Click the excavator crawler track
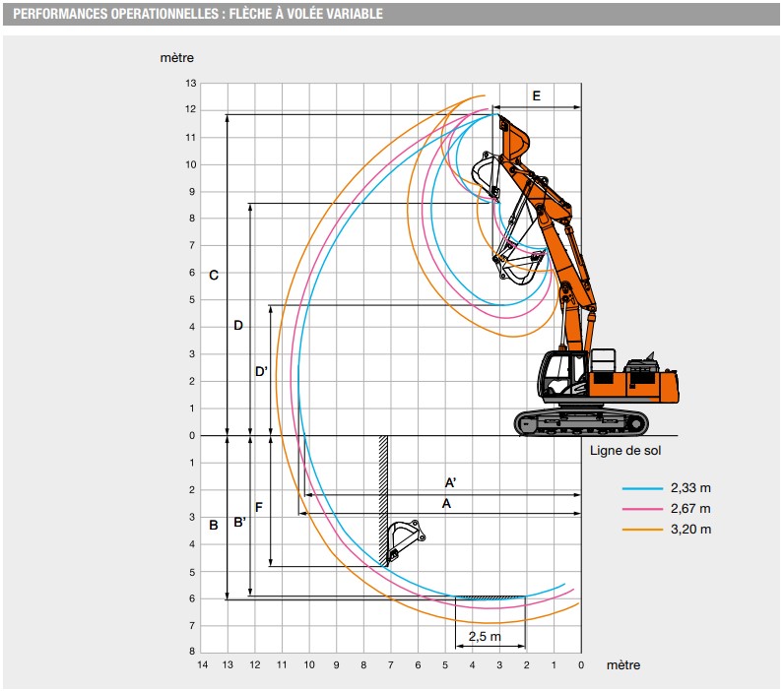The width and height of the screenshot is (784, 691). point(581,422)
